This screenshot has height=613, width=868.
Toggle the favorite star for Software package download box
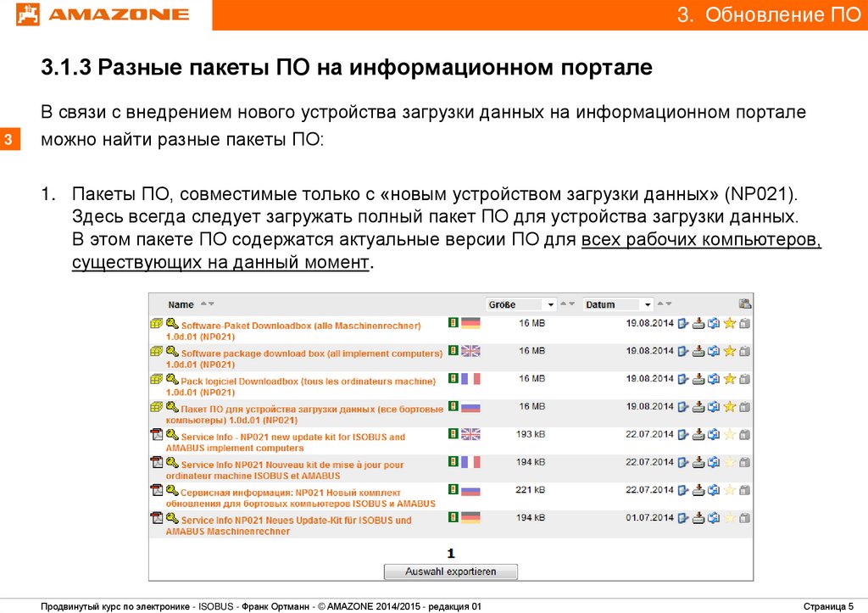click(x=730, y=351)
